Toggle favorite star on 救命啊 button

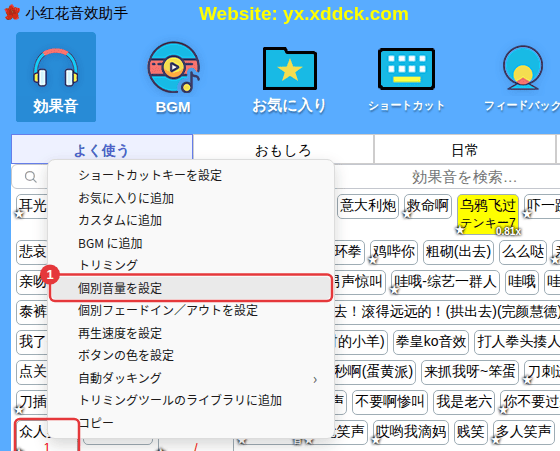pos(407,214)
